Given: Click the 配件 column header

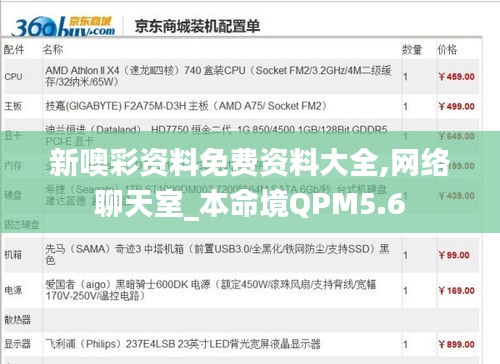Looking at the screenshot, I should pyautogui.click(x=14, y=50).
